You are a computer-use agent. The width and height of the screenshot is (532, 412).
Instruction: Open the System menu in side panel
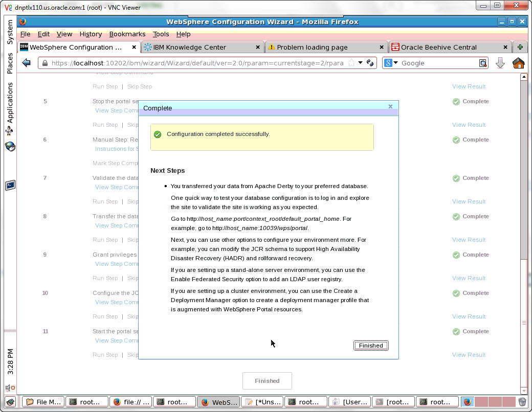click(x=10, y=32)
